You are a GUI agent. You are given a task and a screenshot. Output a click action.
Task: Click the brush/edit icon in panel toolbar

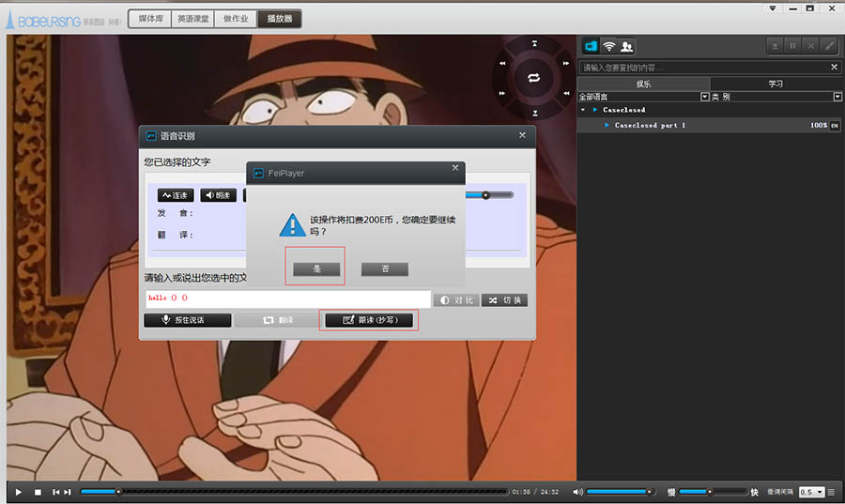[829, 46]
